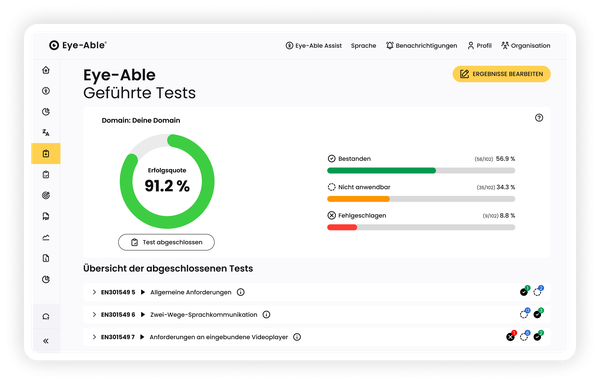The width and height of the screenshot is (600, 383).
Task: Open the document icon below the line chart icon
Action: pyautogui.click(x=46, y=258)
